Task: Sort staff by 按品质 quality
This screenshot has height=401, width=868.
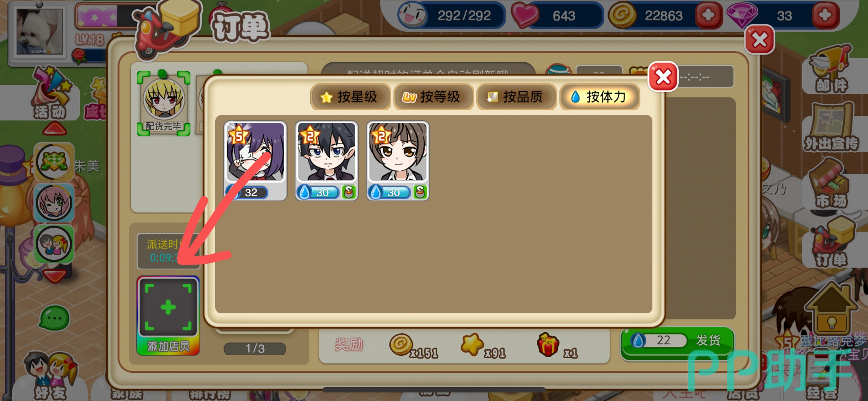Action: tap(516, 97)
